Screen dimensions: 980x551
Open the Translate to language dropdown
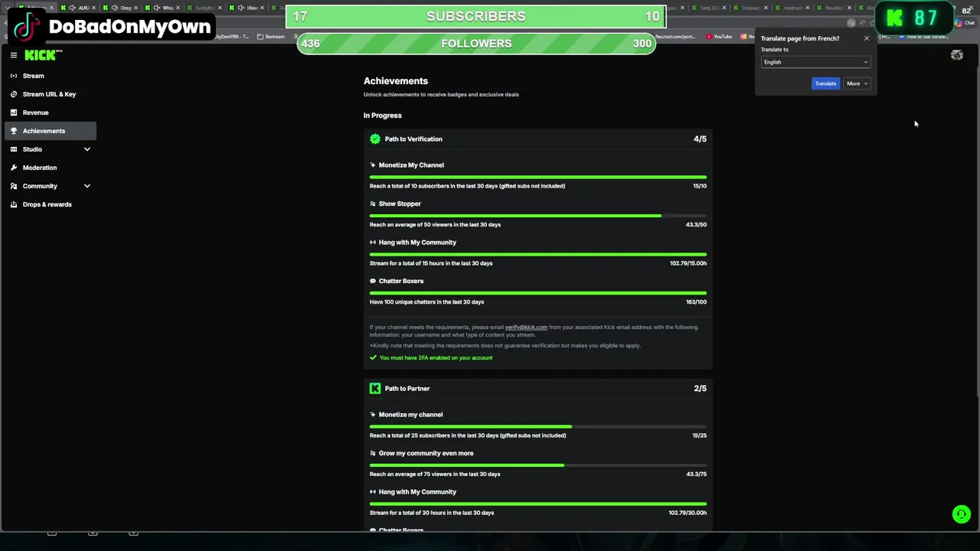pyautogui.click(x=815, y=62)
